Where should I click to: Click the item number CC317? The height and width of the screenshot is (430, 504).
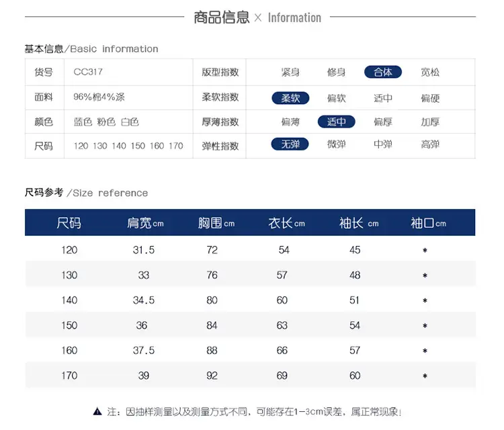(x=88, y=72)
